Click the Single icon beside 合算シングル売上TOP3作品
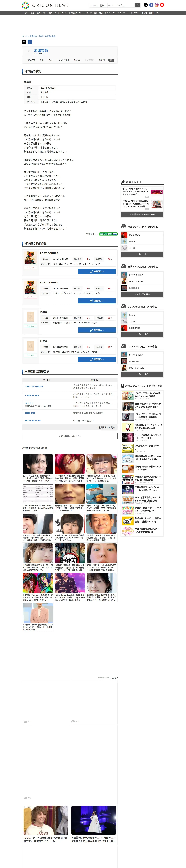The image size is (186, 868). click(x=124, y=226)
